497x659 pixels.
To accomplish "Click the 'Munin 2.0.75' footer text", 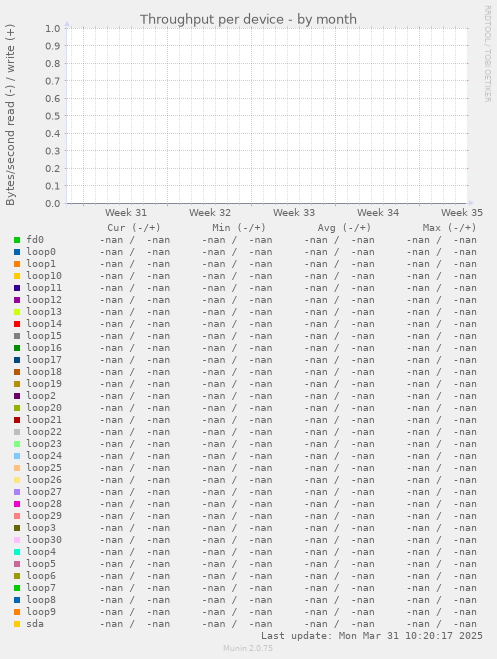I will click(x=248, y=648).
